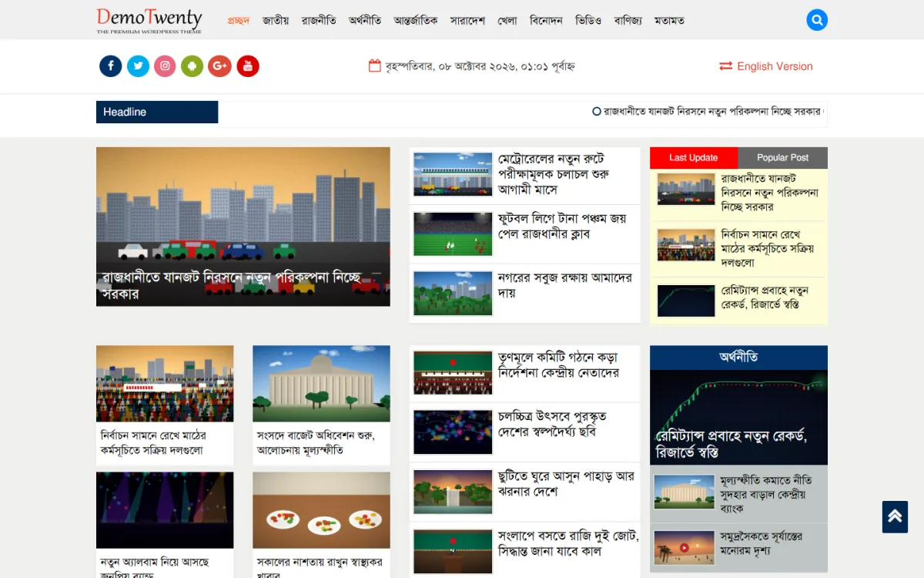Open featured headline রাজধানীতে যানজট নিরসনে
Viewport: 924px width, 578px height.
click(x=233, y=285)
